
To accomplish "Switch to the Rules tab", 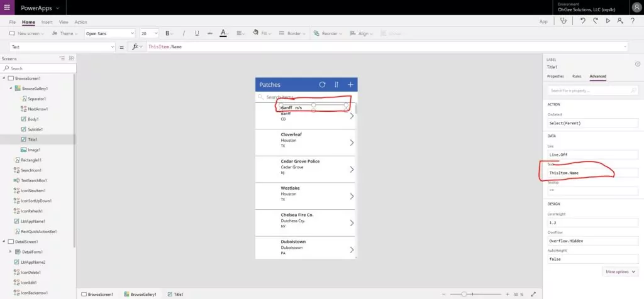I will point(577,76).
